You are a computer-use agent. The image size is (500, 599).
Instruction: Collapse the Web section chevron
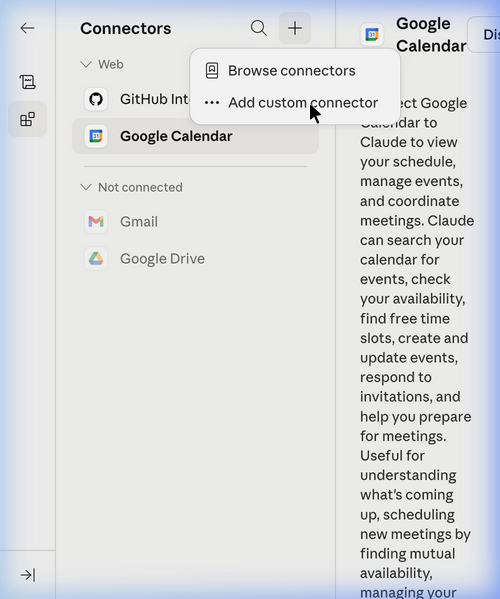tap(86, 64)
